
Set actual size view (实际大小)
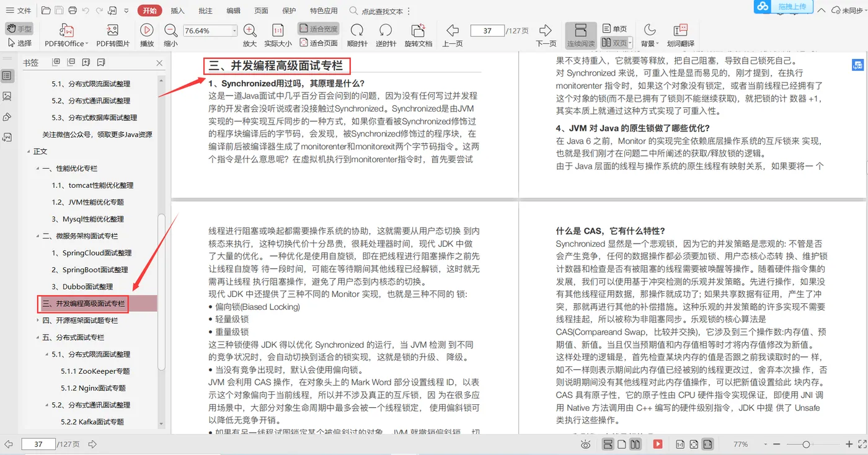point(278,35)
